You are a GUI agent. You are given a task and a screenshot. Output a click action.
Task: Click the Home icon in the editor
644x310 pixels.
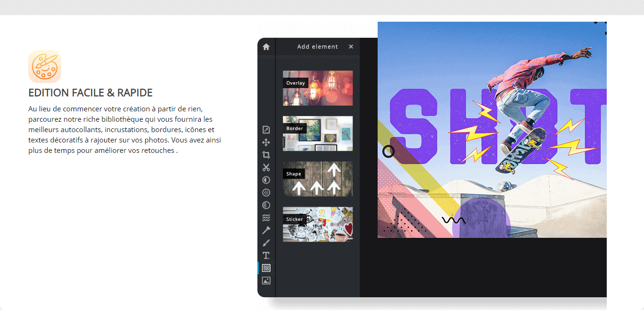[x=266, y=47]
